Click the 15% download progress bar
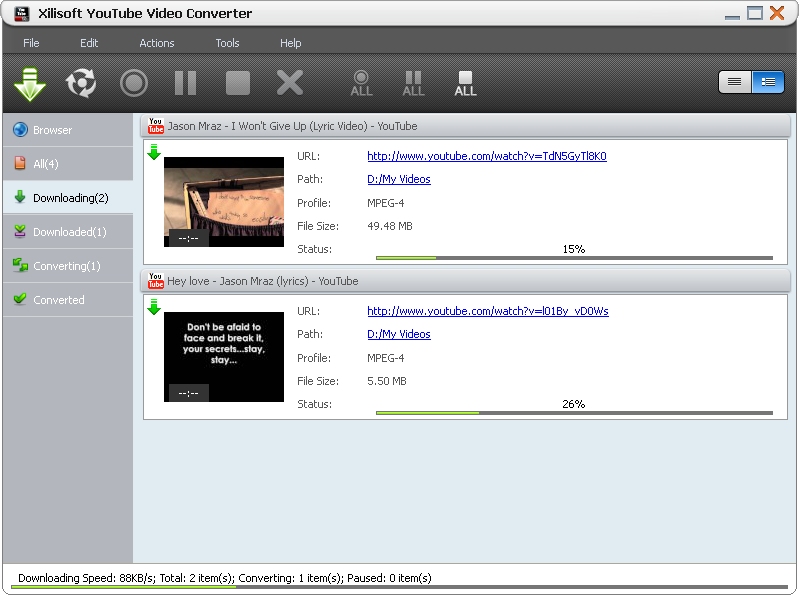This screenshot has width=799, height=595. [574, 258]
